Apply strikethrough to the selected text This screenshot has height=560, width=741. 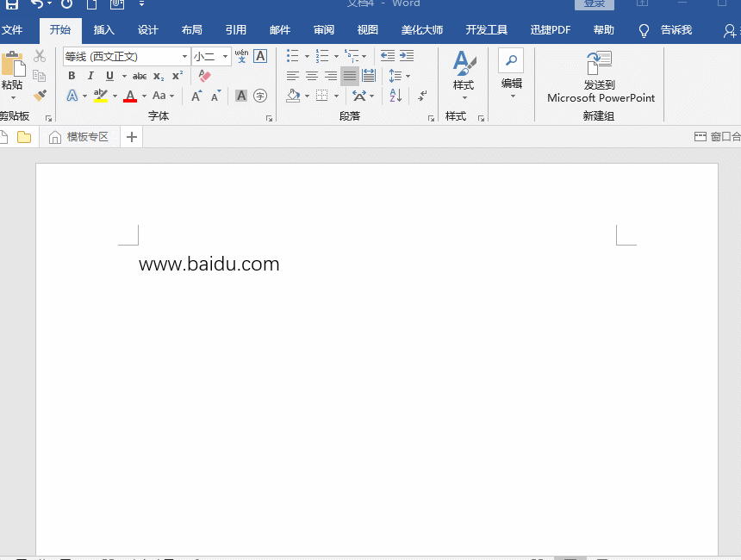139,76
